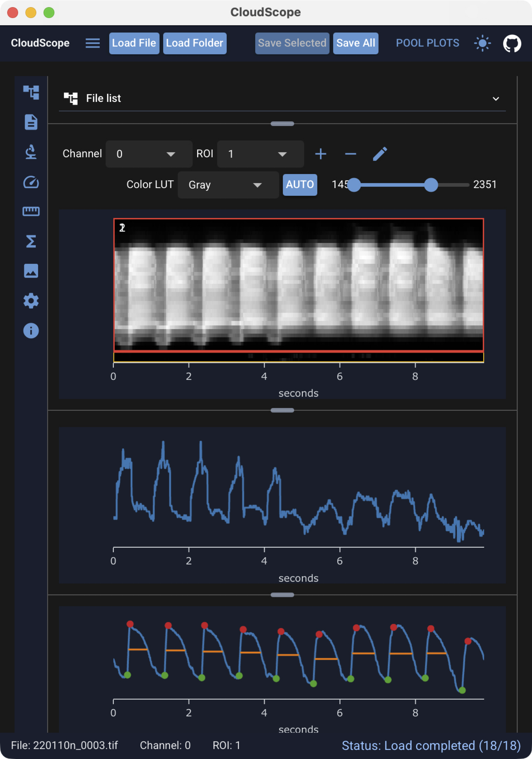Click the CloudScope app title in toolbar
This screenshot has height=759, width=532.
click(x=40, y=43)
